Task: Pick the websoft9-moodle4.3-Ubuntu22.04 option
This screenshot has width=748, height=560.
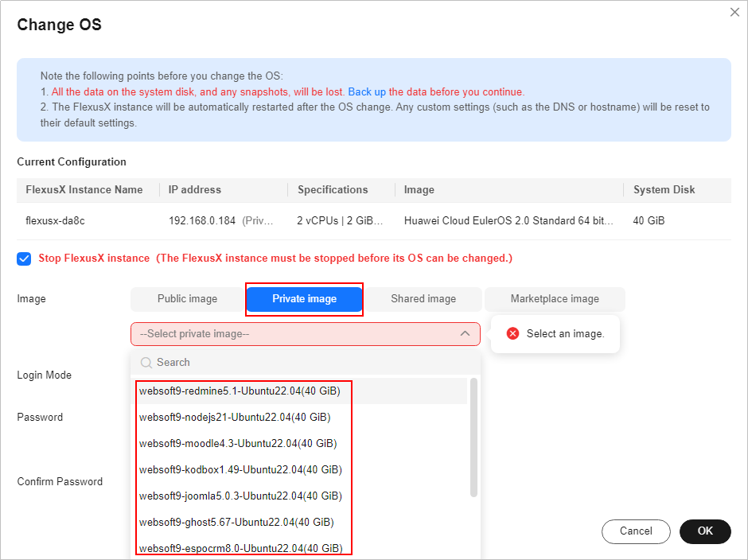Action: click(x=238, y=443)
